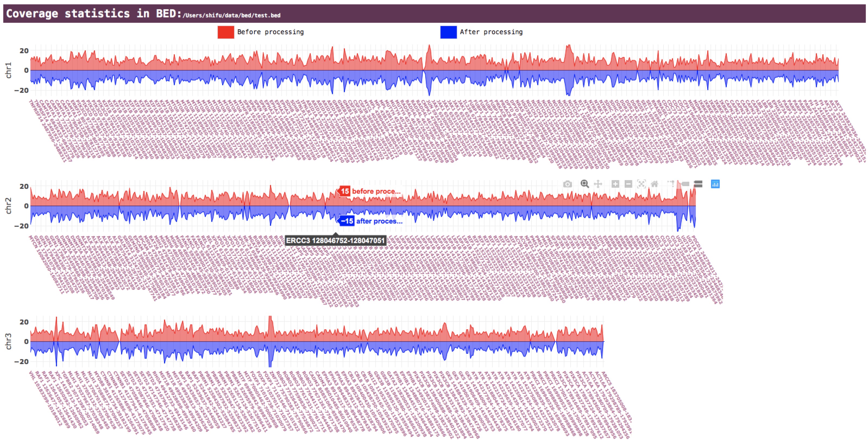The height and width of the screenshot is (440, 868).
Task: Click the Before processing legend label
Action: [x=270, y=32]
